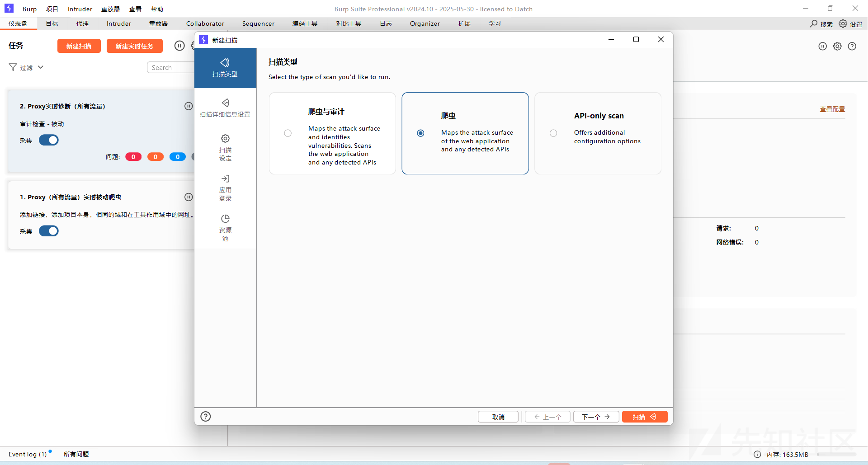Viewport: 868px width, 465px height.
Task: Open 所有问题 in the status bar
Action: (76, 454)
